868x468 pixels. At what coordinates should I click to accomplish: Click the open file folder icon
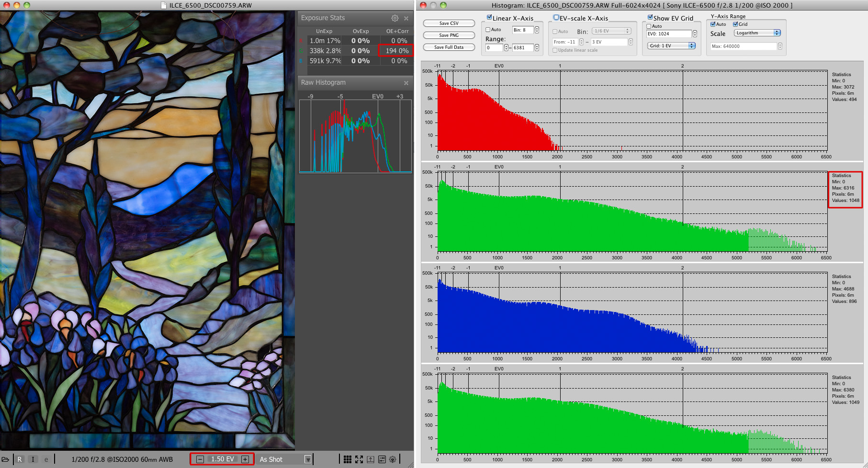tap(5, 459)
